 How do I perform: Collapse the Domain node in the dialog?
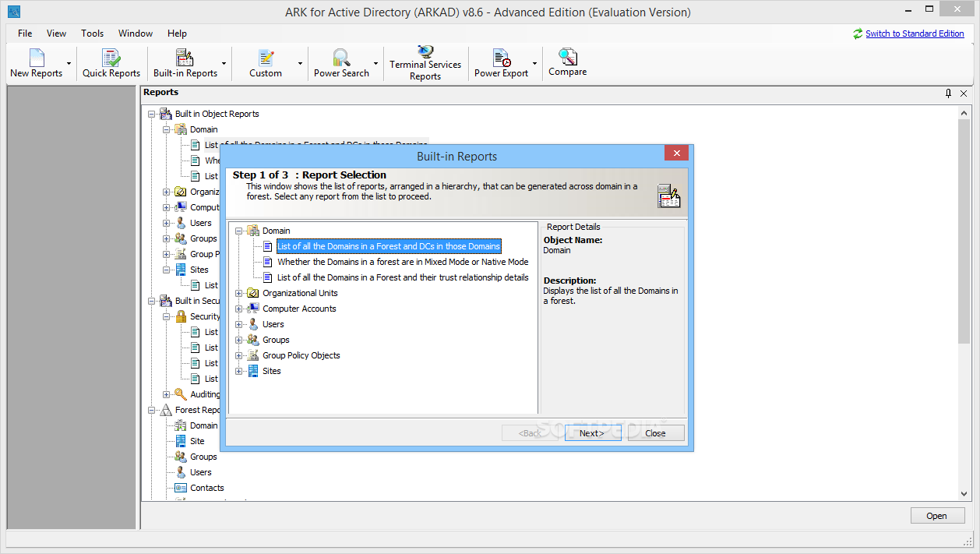coord(239,231)
